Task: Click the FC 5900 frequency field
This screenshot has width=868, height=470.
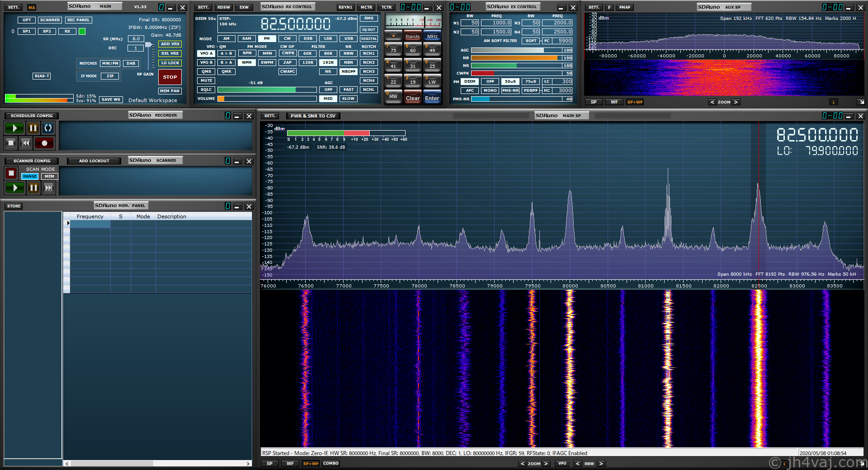Action: [x=562, y=41]
